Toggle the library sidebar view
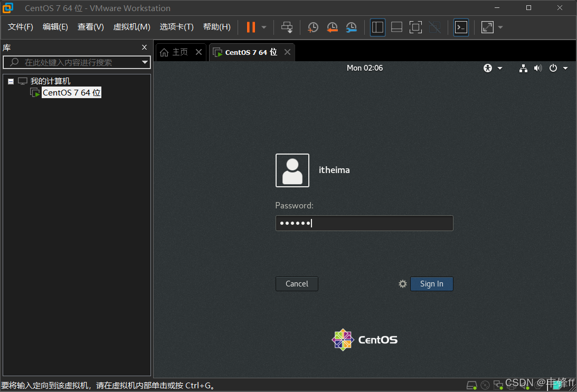577x392 pixels. point(377,27)
